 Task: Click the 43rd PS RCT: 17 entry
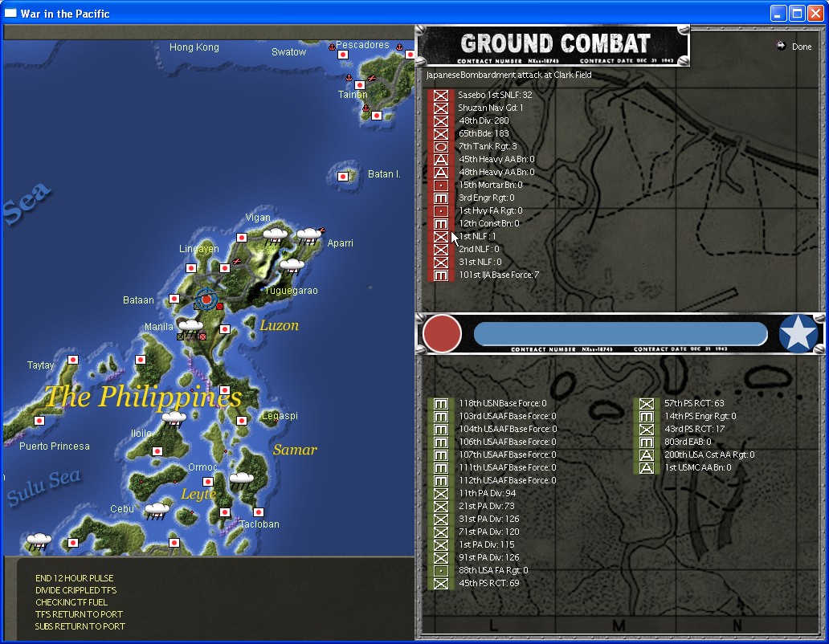point(694,429)
